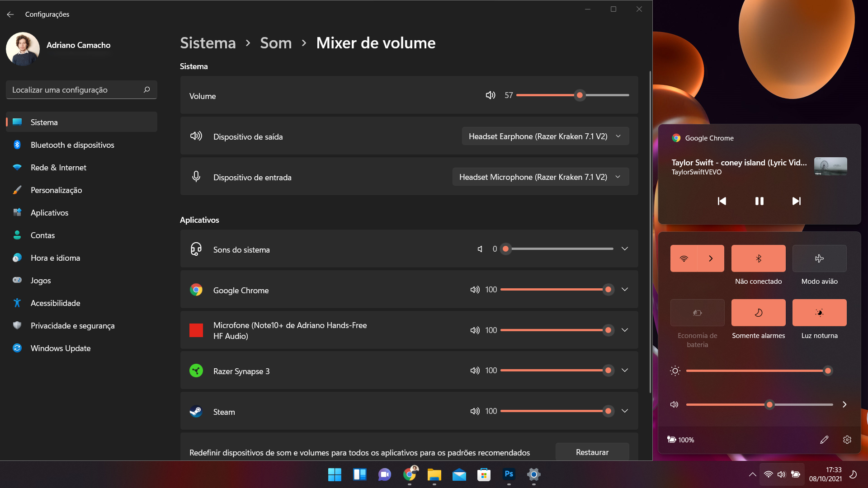This screenshot has height=488, width=868.
Task: Select Dispositivo de saída dropdown
Action: click(x=544, y=136)
